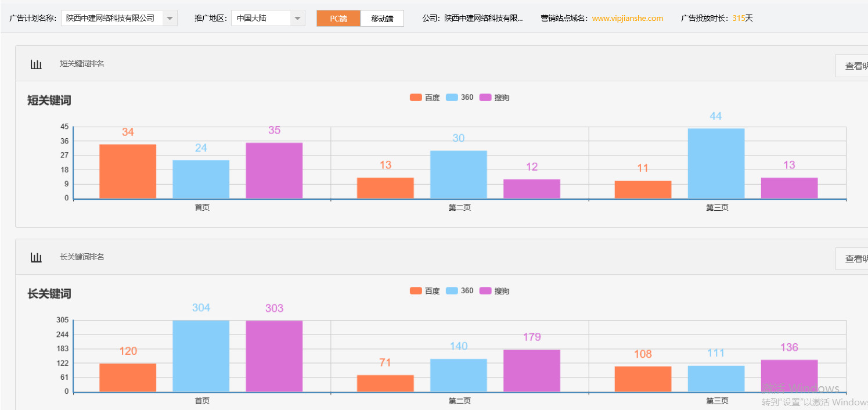Select the PC端 option
The image size is (868, 410).
[x=338, y=18]
